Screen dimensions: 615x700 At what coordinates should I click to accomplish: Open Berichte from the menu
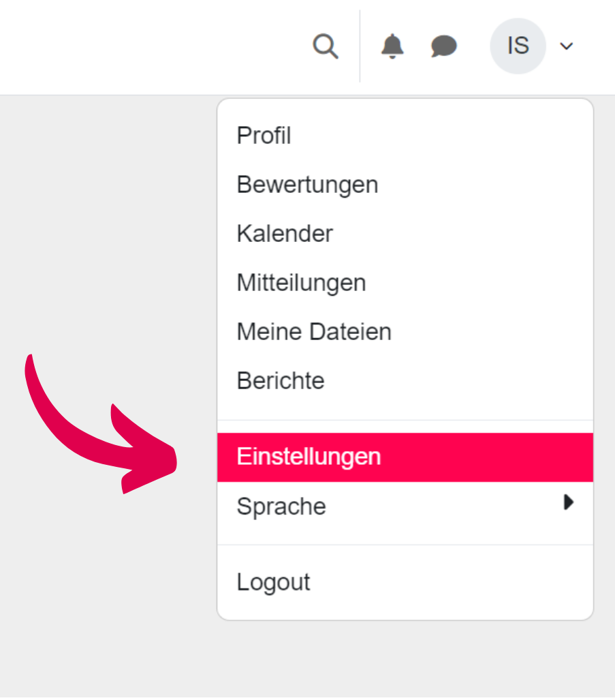pos(280,380)
